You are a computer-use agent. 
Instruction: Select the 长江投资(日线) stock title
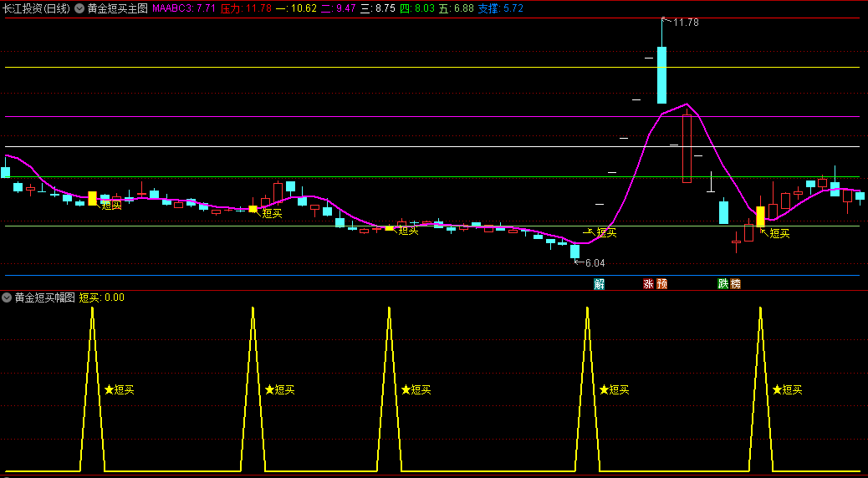point(36,8)
